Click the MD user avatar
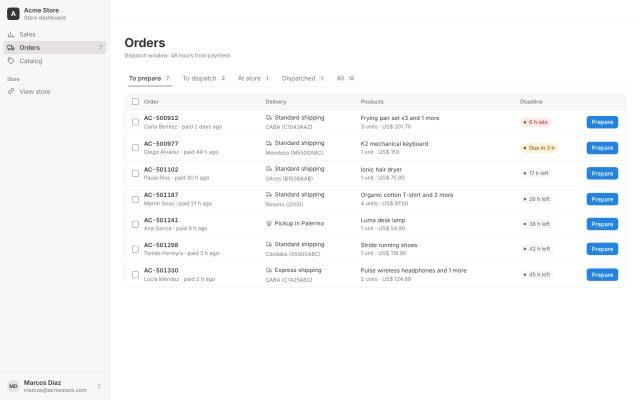Screen dimensions: 640x400 point(13,386)
